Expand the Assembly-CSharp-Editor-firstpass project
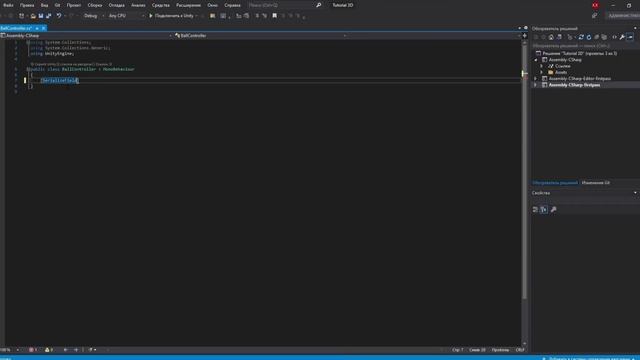Viewport: 640px width, 360px height. [x=536, y=78]
